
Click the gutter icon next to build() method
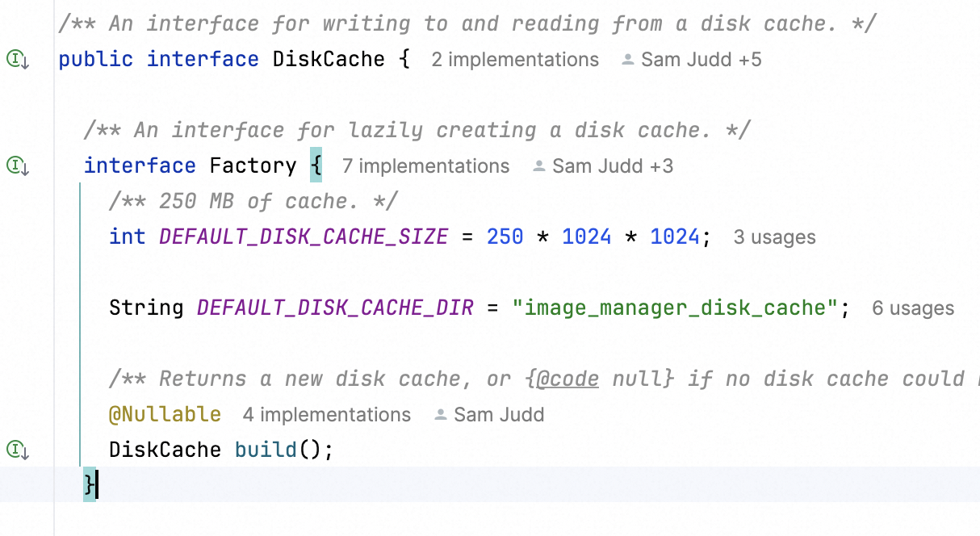[x=17, y=450]
